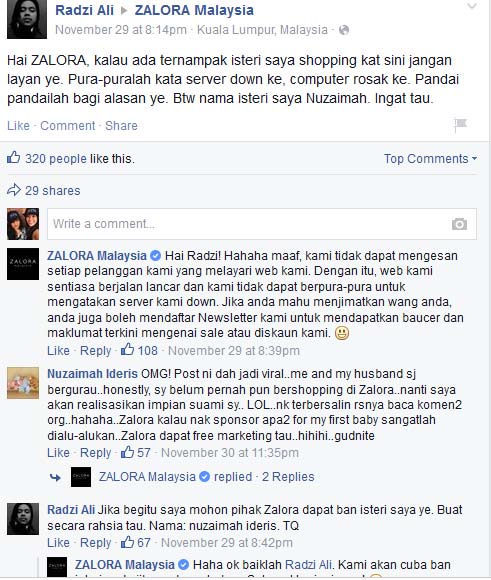The height and width of the screenshot is (580, 491).
Task: Open the post options chevron at top right
Action: tap(472, 6)
